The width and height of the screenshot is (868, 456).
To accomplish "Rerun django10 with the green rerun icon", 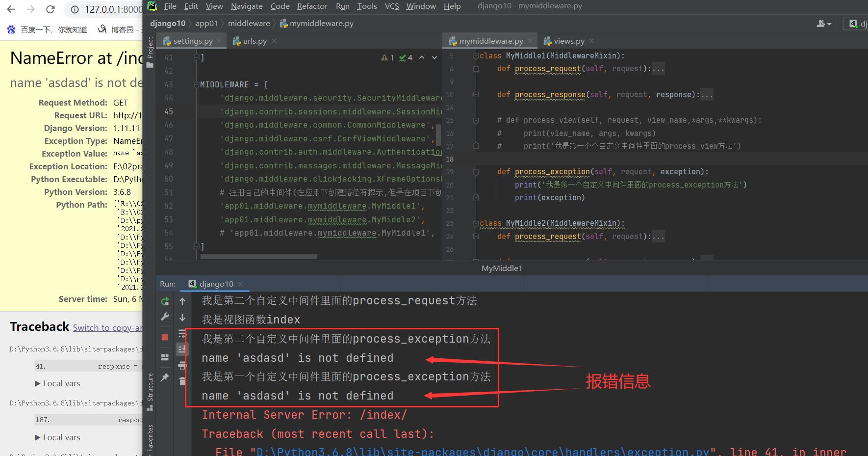I will [x=165, y=301].
